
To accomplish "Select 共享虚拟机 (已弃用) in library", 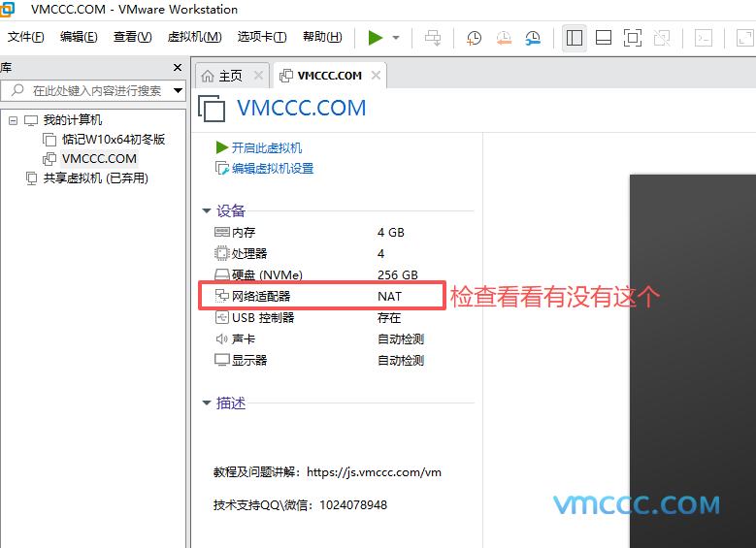I will click(95, 178).
